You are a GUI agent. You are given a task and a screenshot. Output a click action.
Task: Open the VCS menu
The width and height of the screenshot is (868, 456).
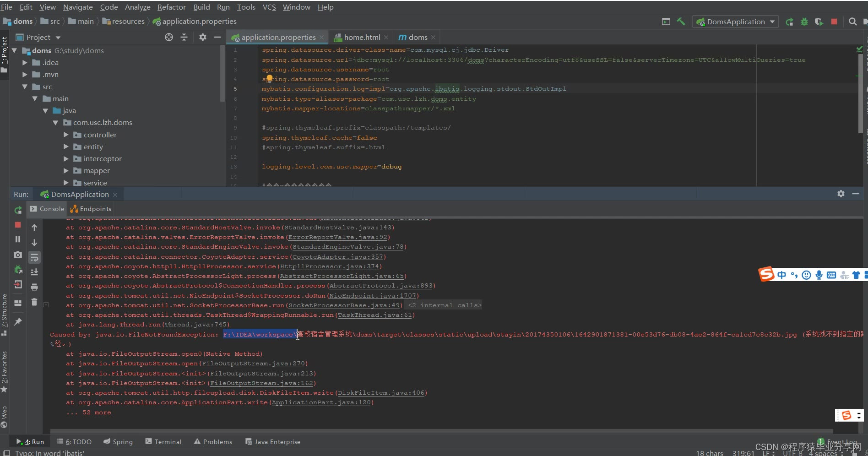(x=269, y=7)
